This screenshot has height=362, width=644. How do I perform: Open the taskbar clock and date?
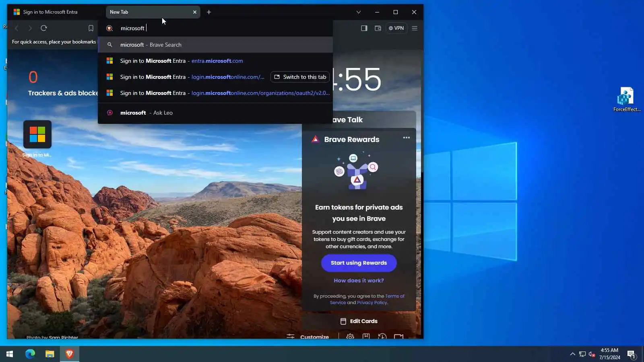coord(609,354)
